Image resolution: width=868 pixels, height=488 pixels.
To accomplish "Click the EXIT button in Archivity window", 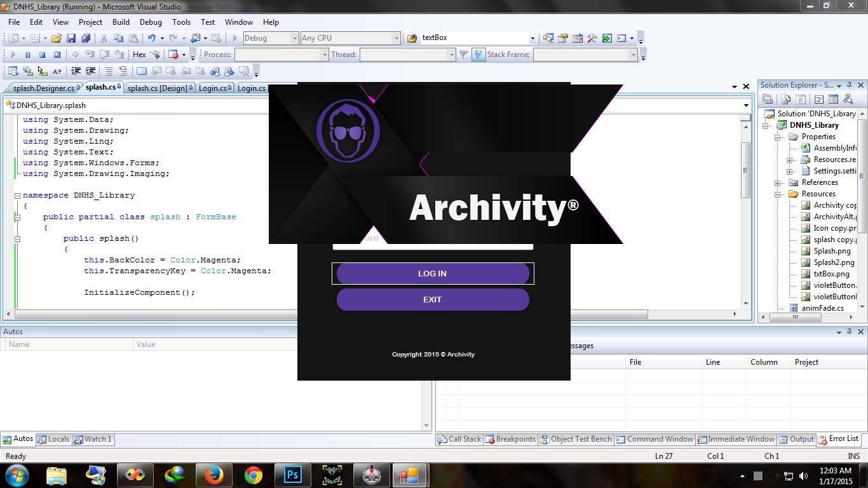I will tap(433, 300).
